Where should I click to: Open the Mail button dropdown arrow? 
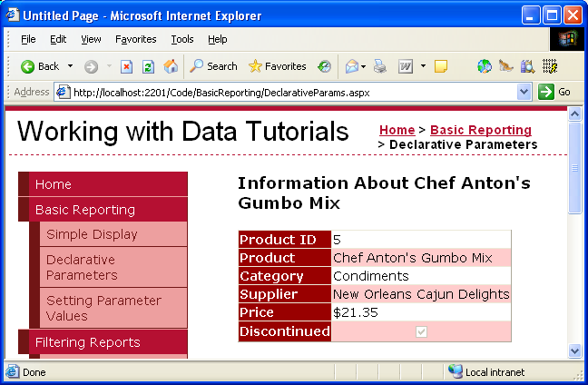[363, 66]
